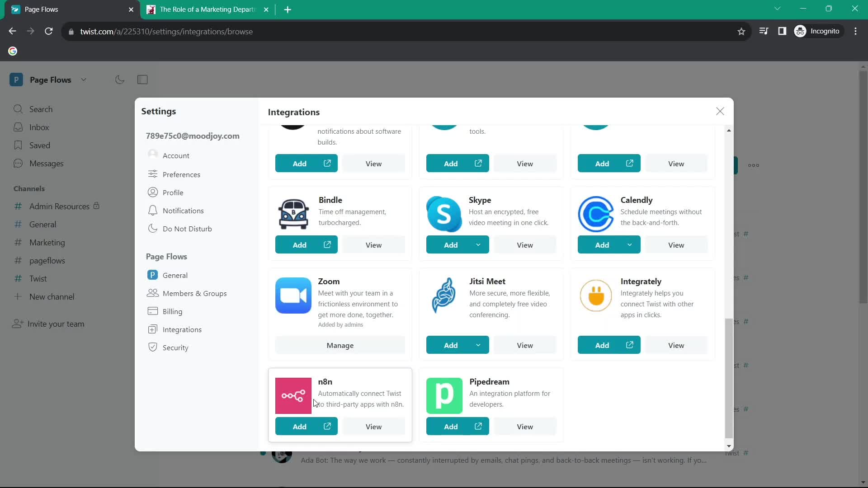
Task: Click Add for Bindle integration
Action: click(x=306, y=245)
